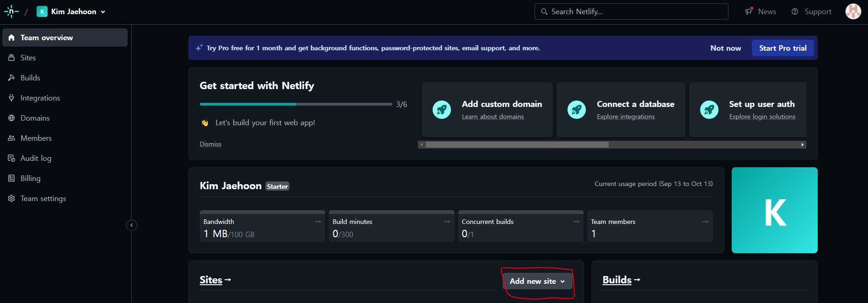
Task: Open Learn about domains link
Action: click(493, 117)
